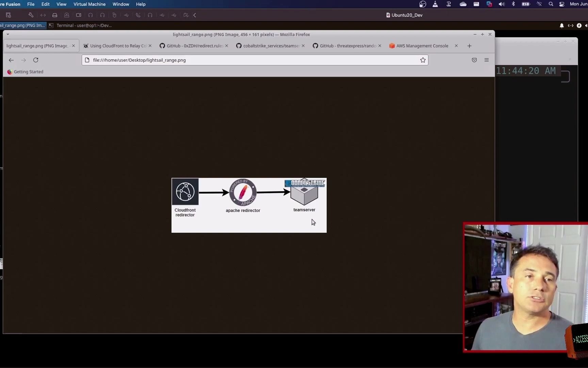
Task: Open the VMware Fusion File menu
Action: 31,4
